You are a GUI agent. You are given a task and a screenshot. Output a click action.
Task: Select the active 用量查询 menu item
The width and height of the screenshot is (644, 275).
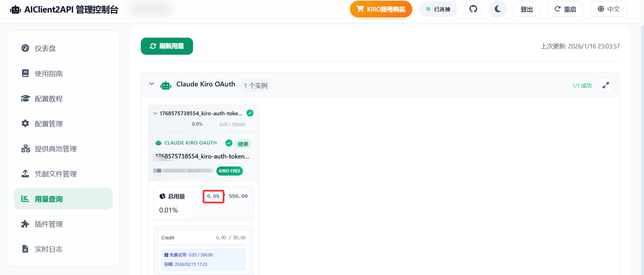tap(63, 199)
